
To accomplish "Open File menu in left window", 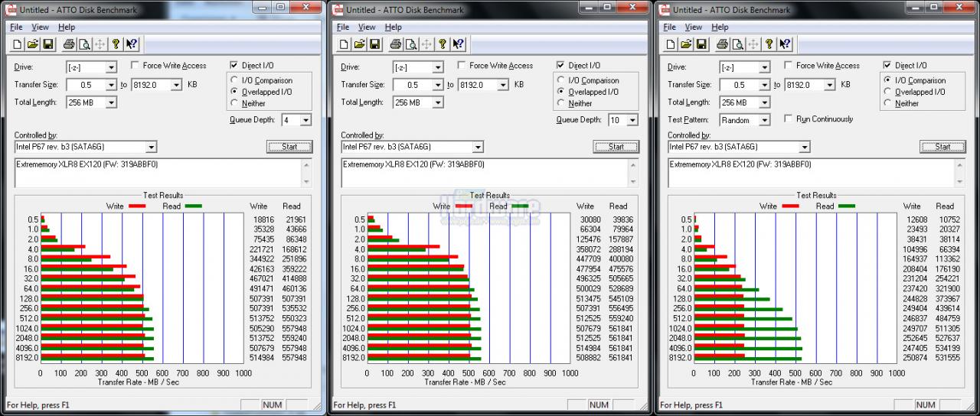I will pyautogui.click(x=16, y=27).
